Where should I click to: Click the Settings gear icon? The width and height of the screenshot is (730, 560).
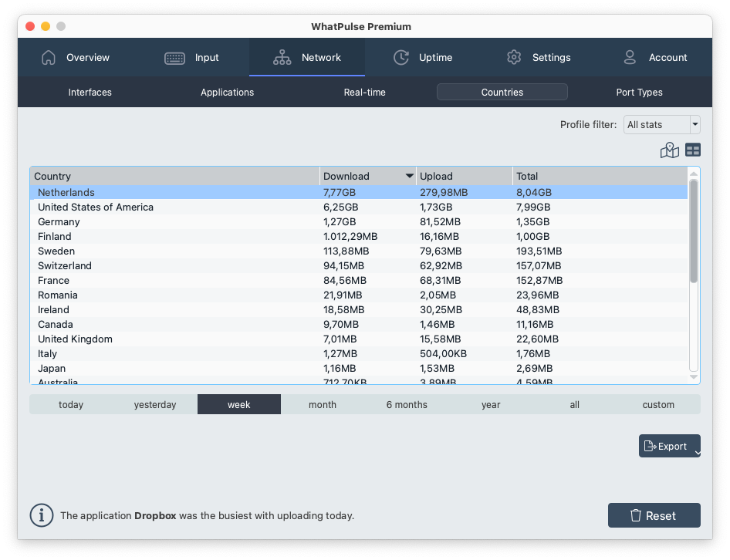(x=514, y=57)
